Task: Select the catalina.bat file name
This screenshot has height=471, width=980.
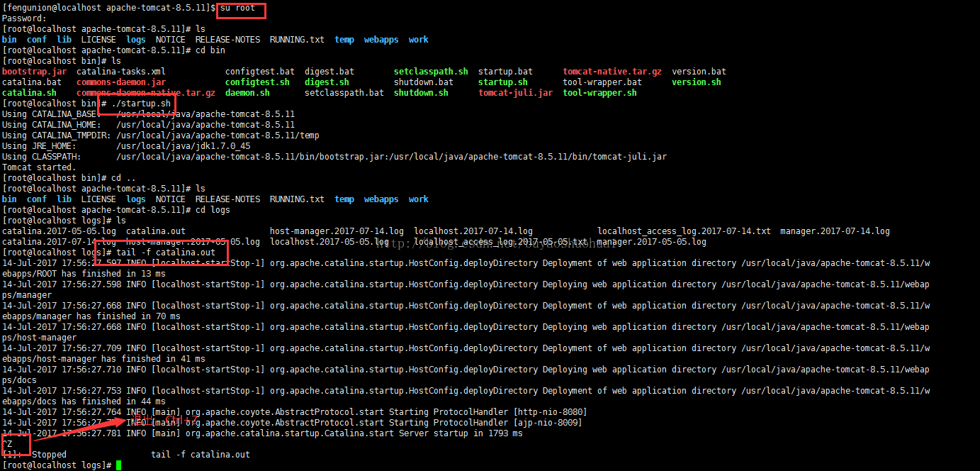Action: pos(32,82)
